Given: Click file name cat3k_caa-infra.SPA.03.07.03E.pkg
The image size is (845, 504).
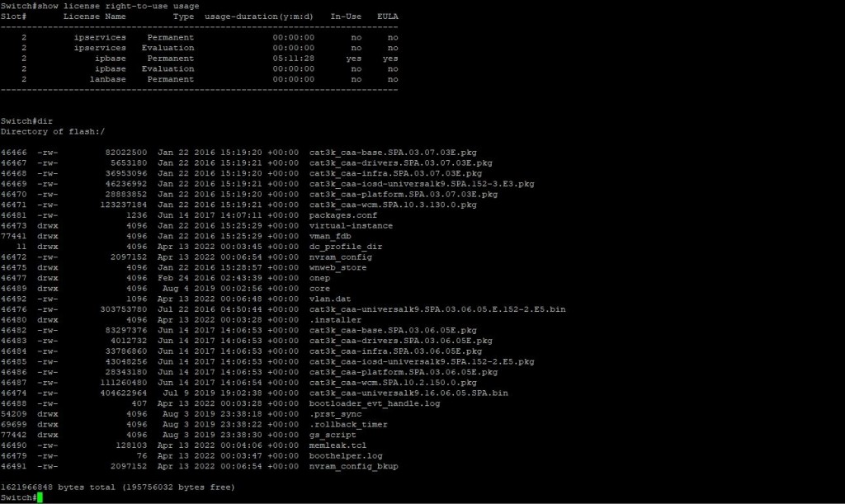Looking at the screenshot, I should pos(395,173).
